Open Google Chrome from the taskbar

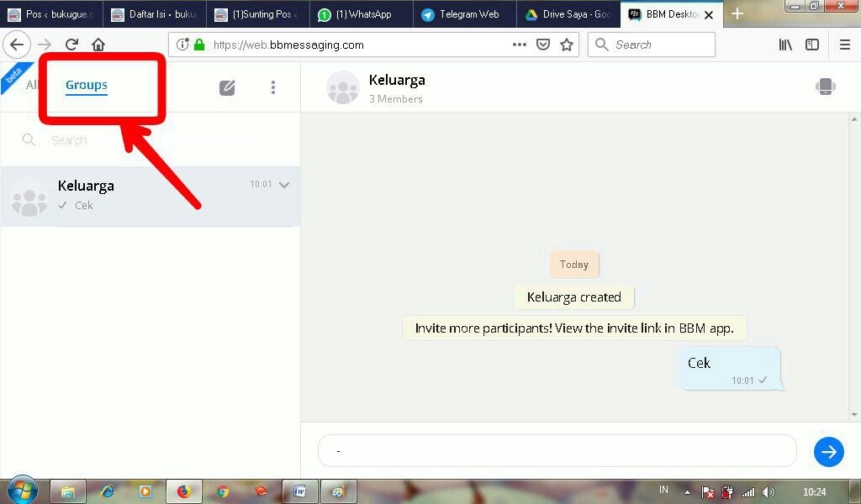(222, 491)
